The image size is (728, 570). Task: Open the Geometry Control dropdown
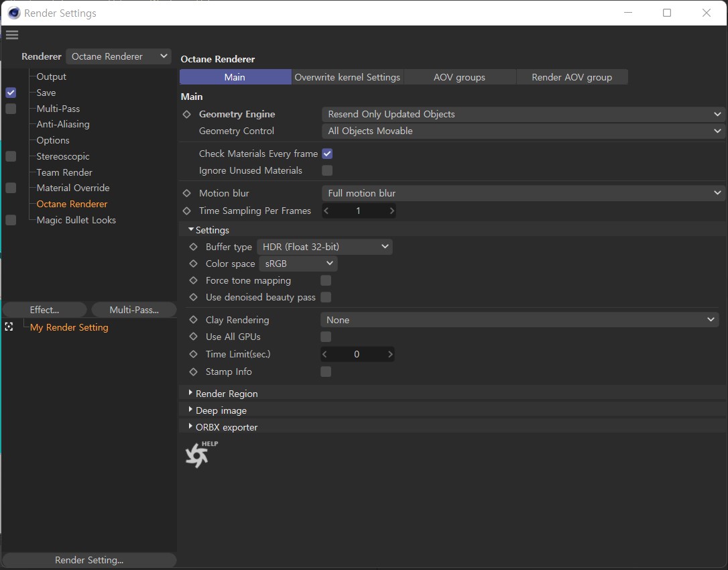pos(524,131)
